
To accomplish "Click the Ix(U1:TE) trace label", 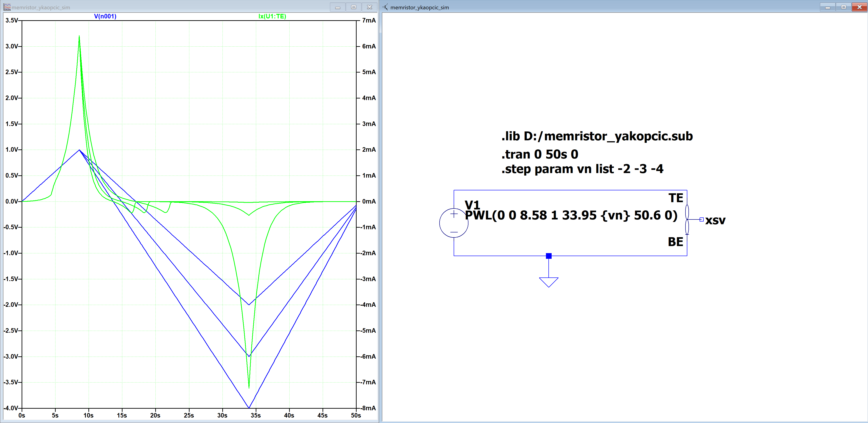I will pos(272,16).
